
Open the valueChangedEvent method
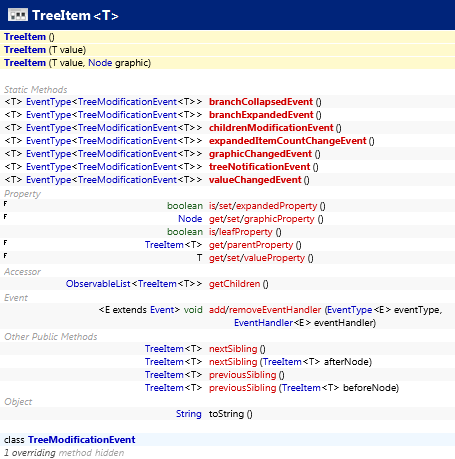point(255,180)
